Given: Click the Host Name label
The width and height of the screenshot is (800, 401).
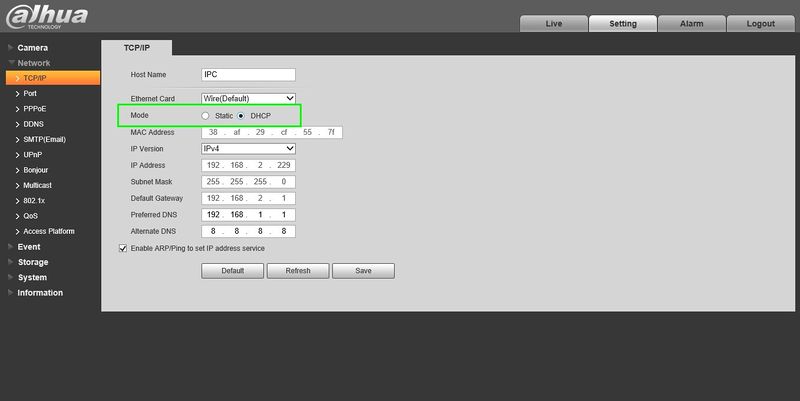Looking at the screenshot, I should [x=148, y=74].
